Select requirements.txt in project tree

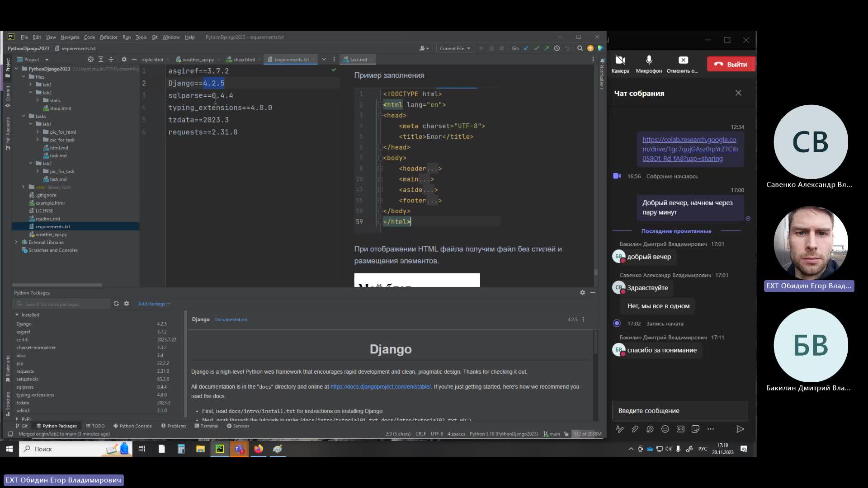click(x=75, y=226)
